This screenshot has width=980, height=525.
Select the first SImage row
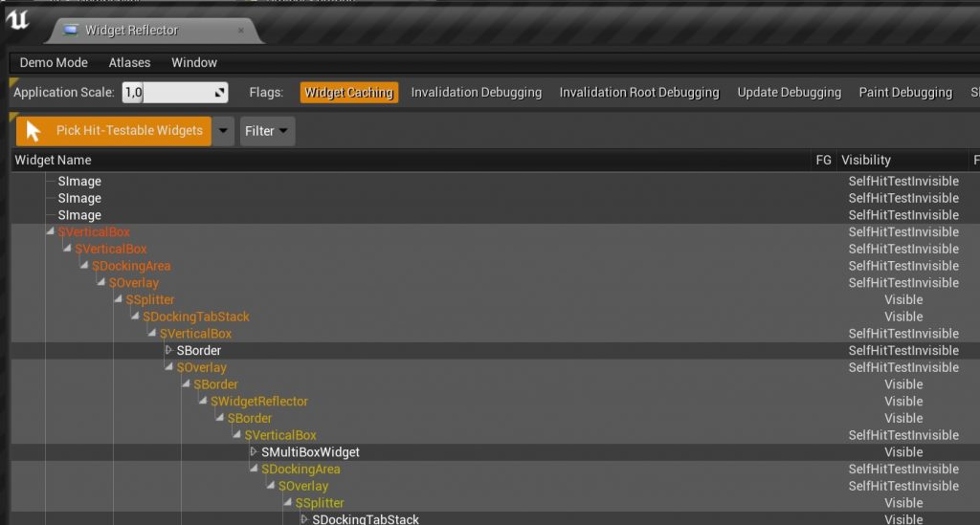pyautogui.click(x=495, y=181)
